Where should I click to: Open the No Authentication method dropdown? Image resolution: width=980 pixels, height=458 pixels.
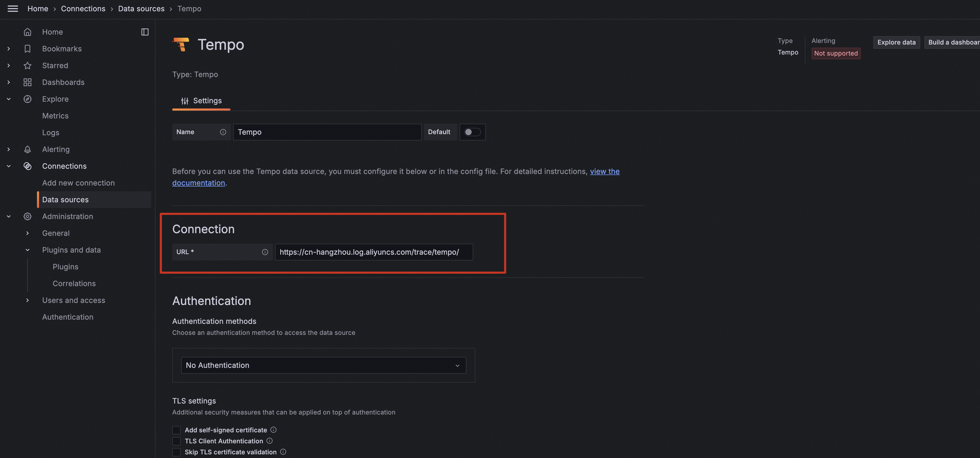pyautogui.click(x=323, y=365)
